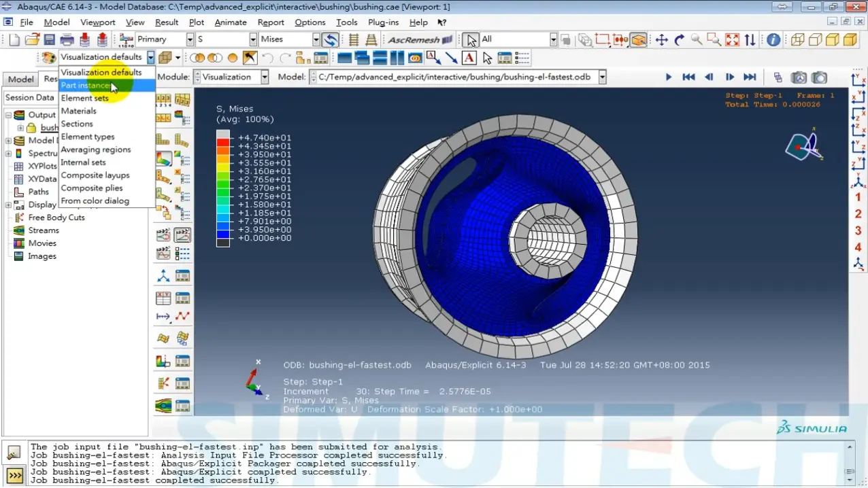Synchronize field output with the blue arrows icon

(x=331, y=40)
